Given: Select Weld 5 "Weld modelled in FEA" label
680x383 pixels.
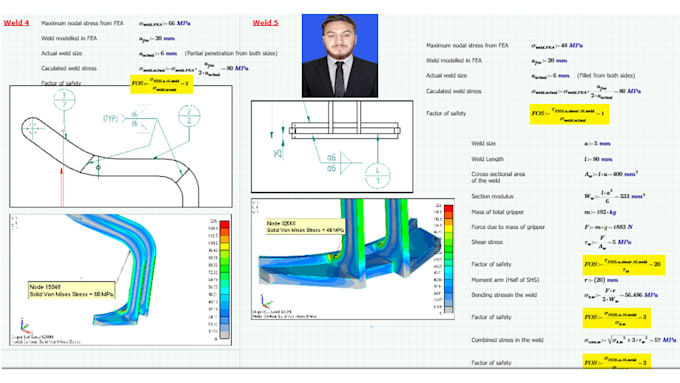Looking at the screenshot, I should pos(454,61).
